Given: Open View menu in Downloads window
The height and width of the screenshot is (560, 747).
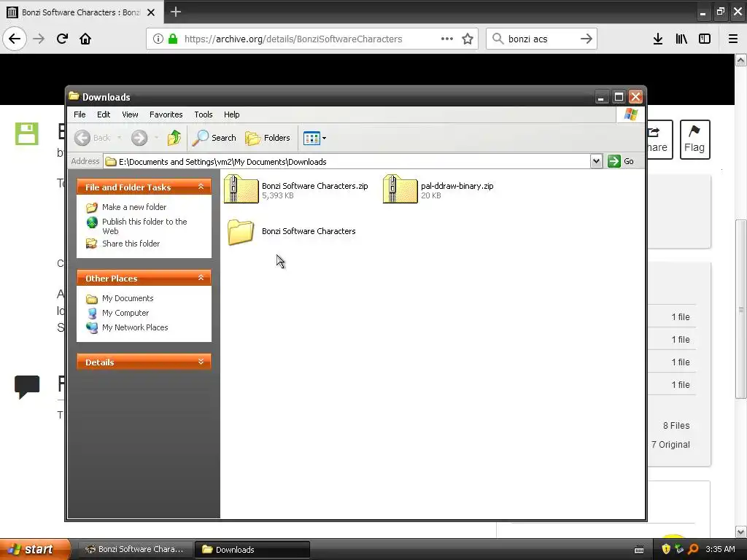Looking at the screenshot, I should click(130, 114).
